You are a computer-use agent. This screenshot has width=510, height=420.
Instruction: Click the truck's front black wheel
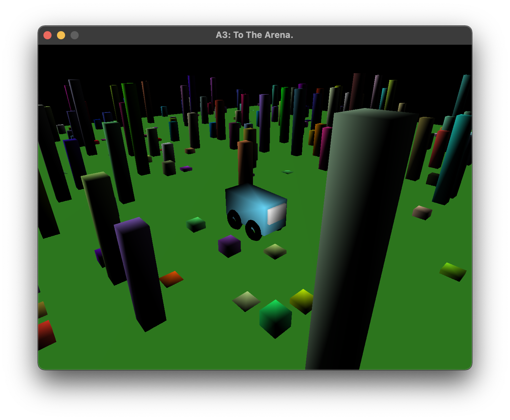tap(253, 230)
